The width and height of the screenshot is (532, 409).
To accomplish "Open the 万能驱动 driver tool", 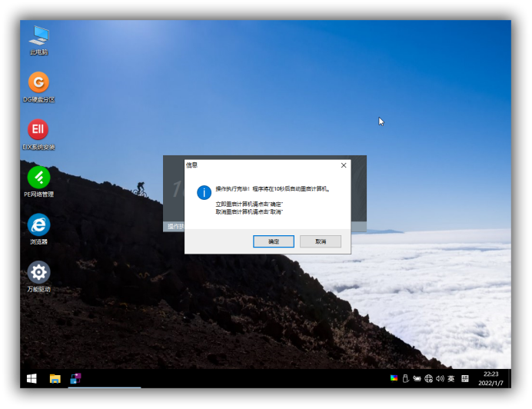I will pos(38,272).
